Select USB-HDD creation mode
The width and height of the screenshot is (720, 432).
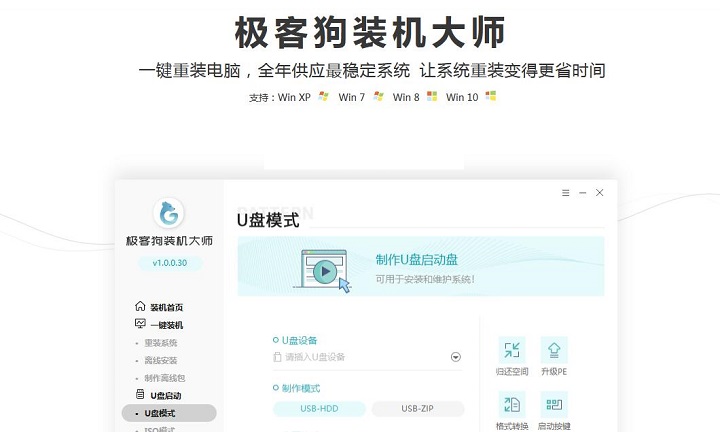[319, 409]
